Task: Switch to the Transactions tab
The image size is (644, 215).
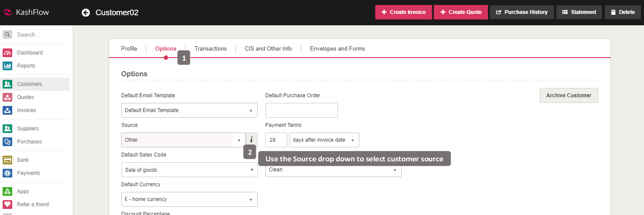Action: click(210, 49)
